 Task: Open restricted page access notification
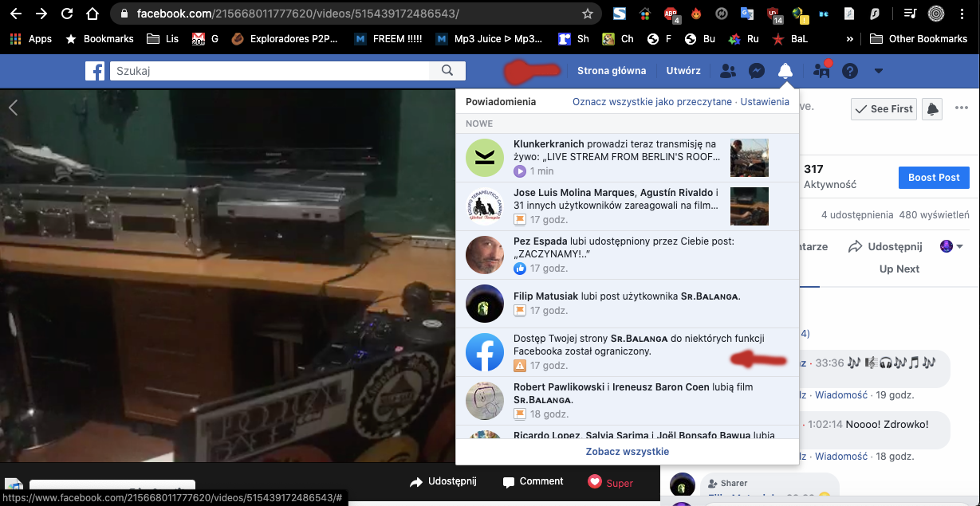point(627,352)
